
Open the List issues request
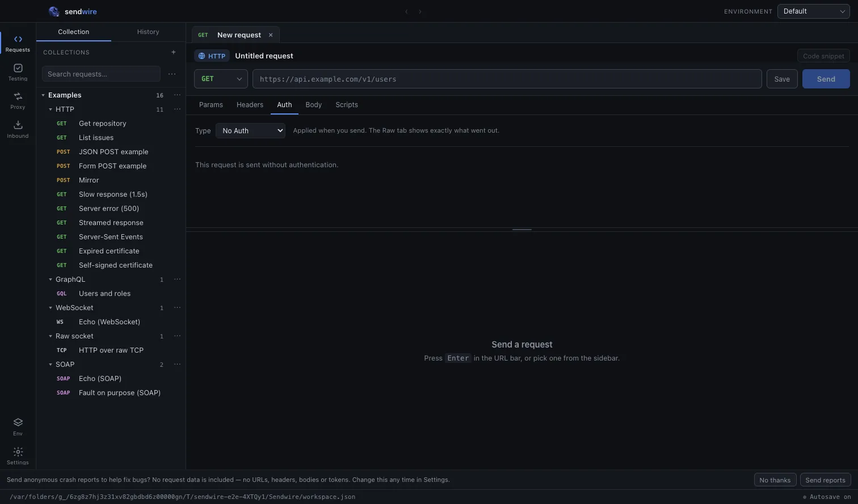111,138
